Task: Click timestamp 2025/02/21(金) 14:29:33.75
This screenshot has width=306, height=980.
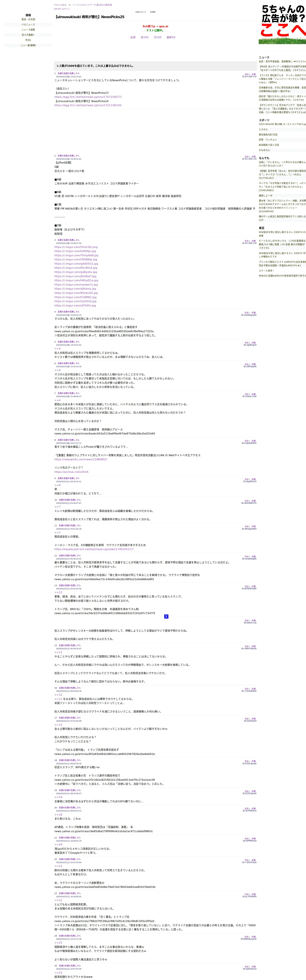Action: (x=69, y=315)
